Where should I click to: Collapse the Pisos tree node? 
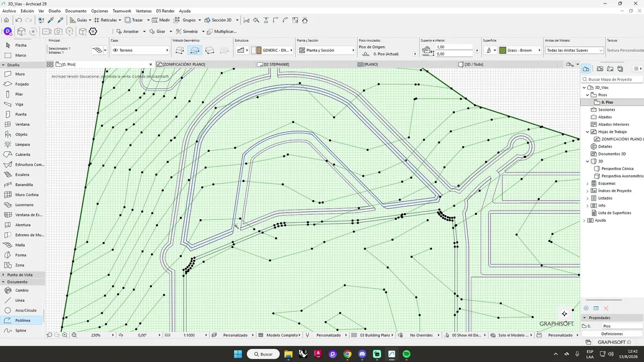pos(587,95)
